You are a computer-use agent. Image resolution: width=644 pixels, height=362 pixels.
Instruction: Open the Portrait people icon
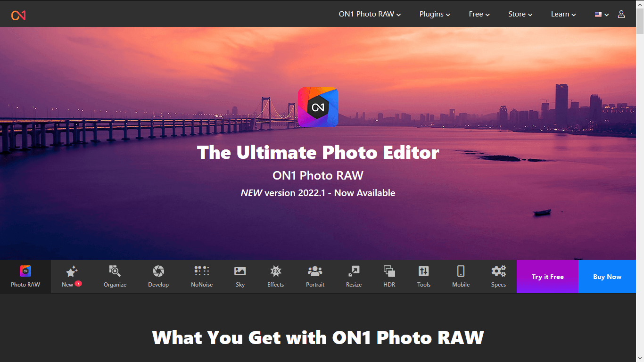[x=315, y=271]
